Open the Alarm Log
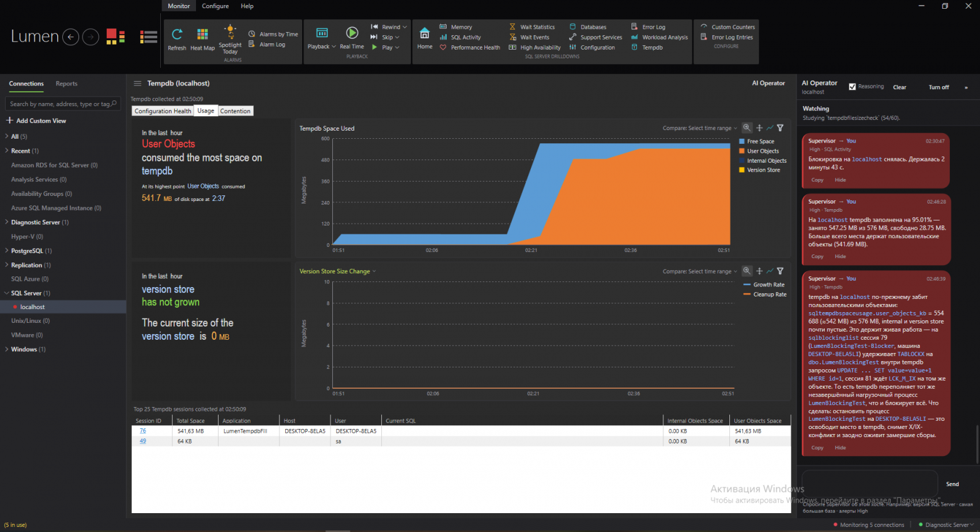 (267, 45)
